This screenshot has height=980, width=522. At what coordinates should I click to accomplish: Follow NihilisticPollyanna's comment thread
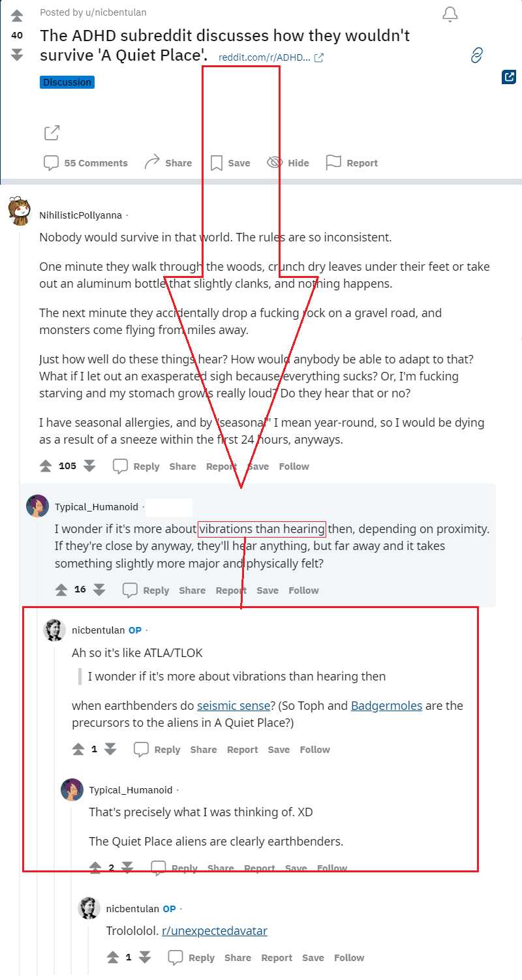294,467
